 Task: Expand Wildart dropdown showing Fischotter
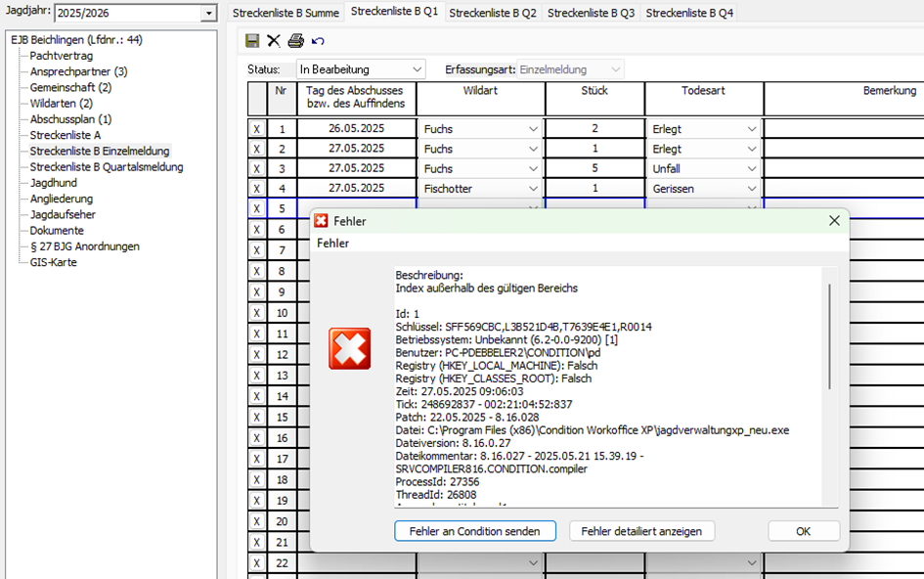pyautogui.click(x=533, y=189)
